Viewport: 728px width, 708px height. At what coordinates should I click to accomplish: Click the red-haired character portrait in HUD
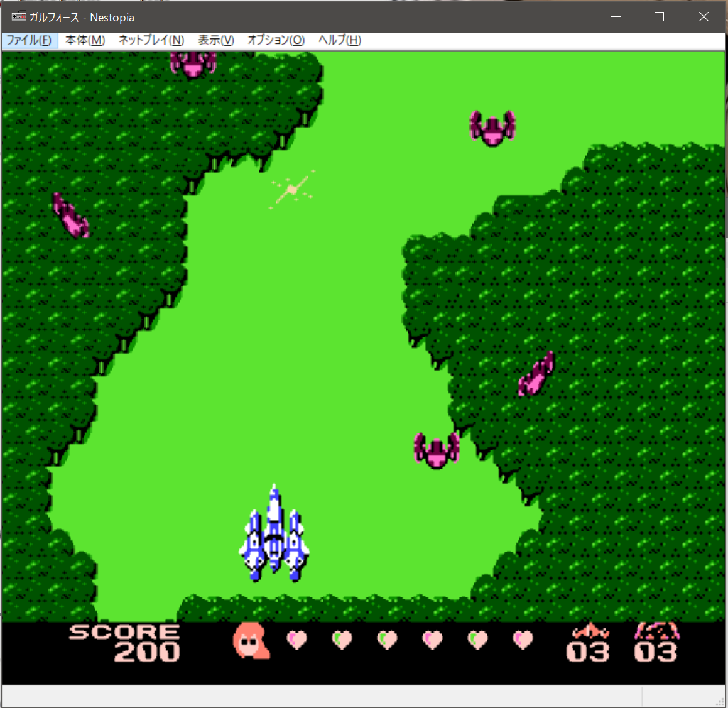[251, 640]
